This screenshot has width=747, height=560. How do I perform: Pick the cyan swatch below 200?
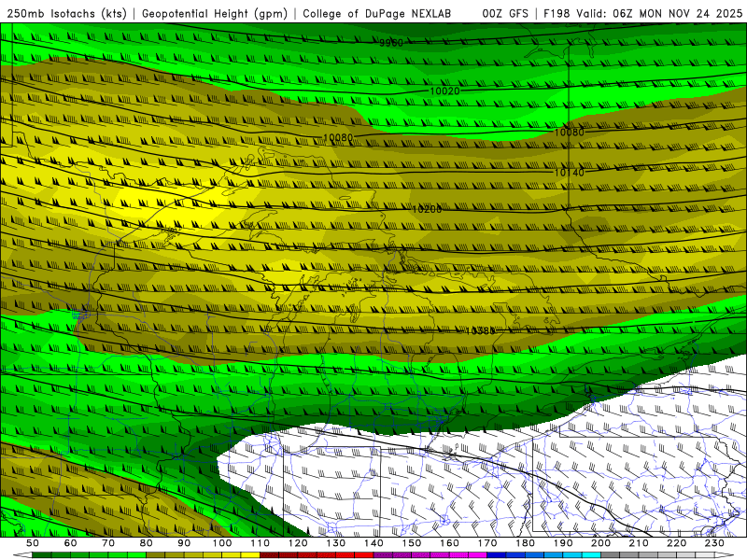click(x=591, y=555)
